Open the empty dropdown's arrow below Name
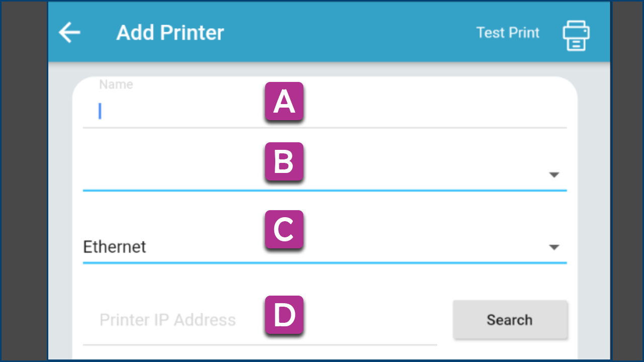 [554, 175]
